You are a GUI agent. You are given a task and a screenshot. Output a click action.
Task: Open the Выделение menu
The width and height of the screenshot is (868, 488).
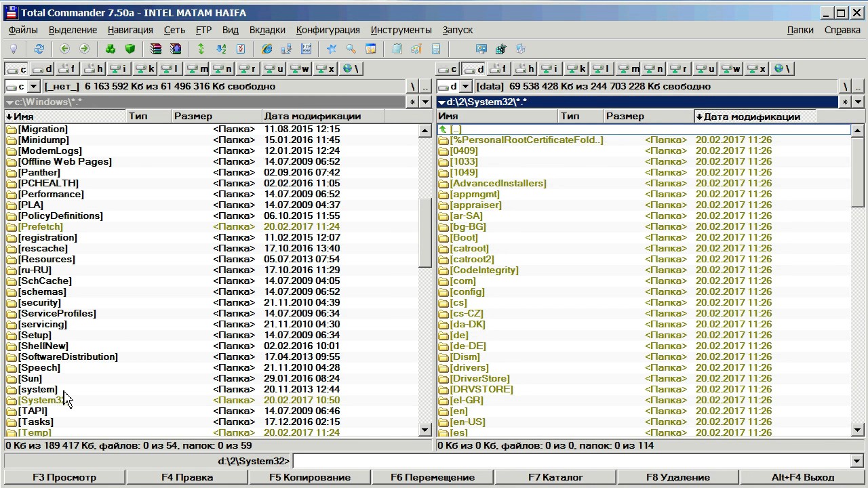[73, 30]
